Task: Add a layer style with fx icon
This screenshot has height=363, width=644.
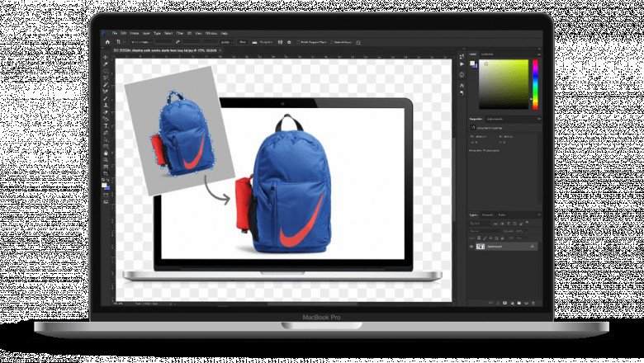Action: [x=498, y=303]
